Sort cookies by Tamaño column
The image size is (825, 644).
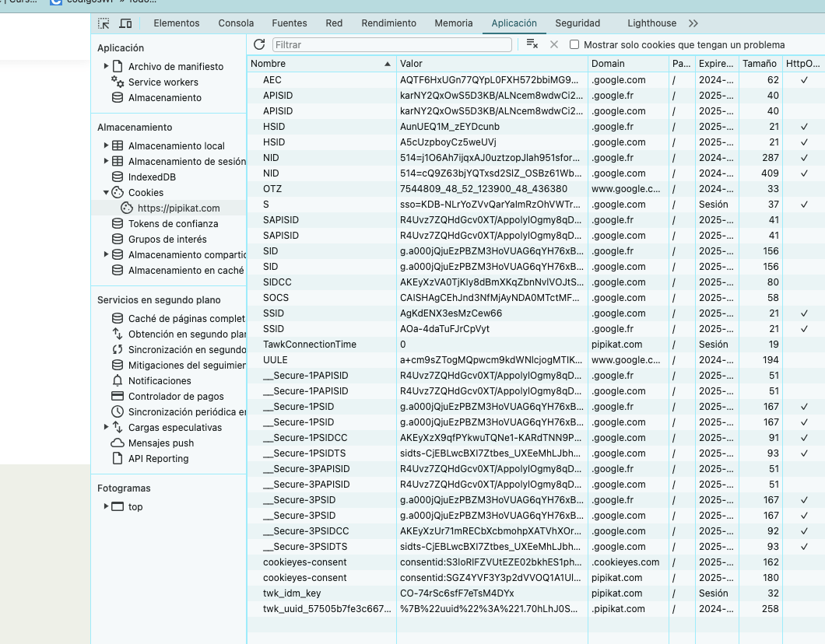click(x=760, y=64)
